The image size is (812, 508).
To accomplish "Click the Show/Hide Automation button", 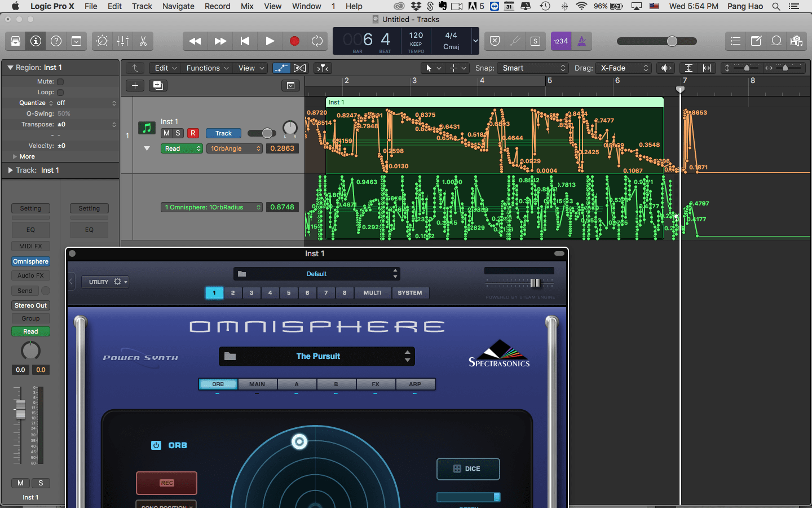I will 281,68.
